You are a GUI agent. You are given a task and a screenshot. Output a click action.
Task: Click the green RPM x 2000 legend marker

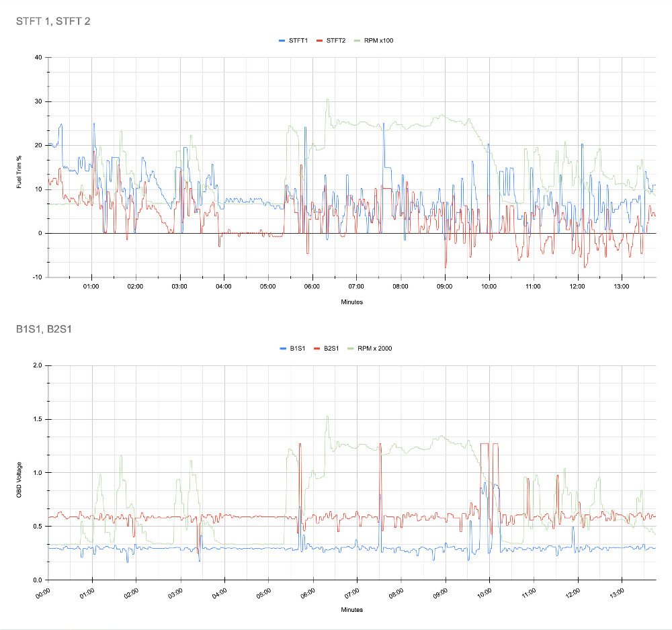[x=351, y=349]
